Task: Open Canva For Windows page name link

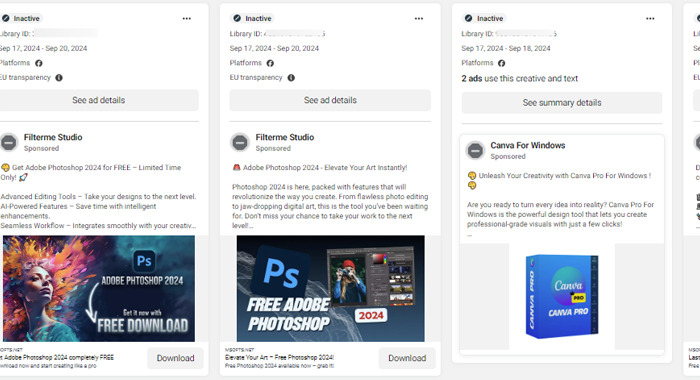Action: [x=528, y=146]
